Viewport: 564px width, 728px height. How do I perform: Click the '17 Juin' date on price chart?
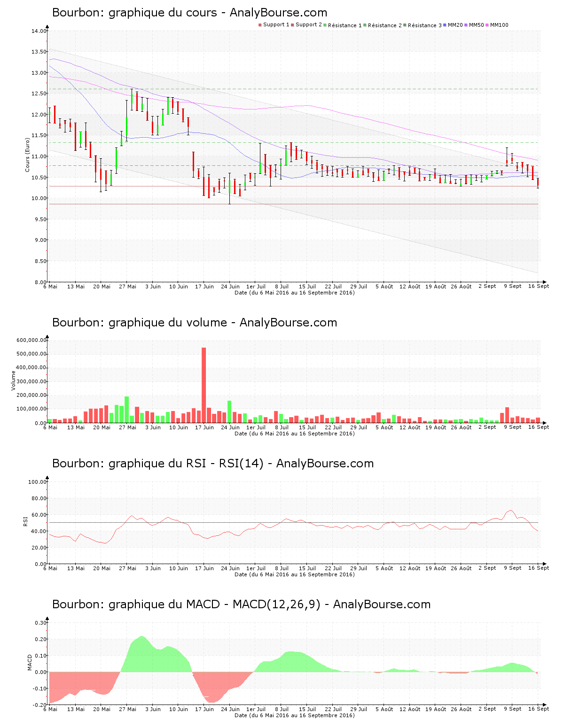pyautogui.click(x=204, y=287)
